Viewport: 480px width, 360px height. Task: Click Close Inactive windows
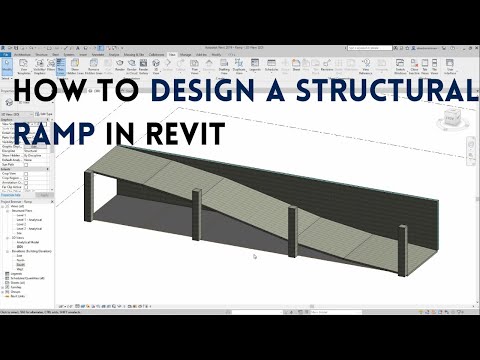[x=414, y=67]
